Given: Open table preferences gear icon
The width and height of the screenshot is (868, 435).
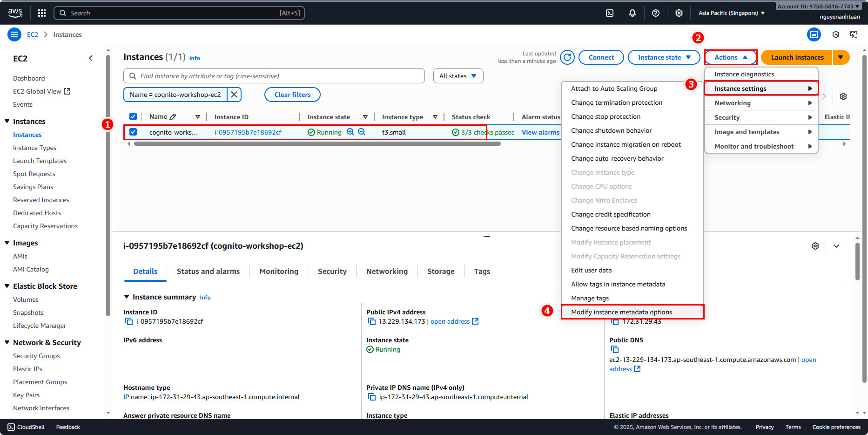Looking at the screenshot, I should pyautogui.click(x=843, y=96).
